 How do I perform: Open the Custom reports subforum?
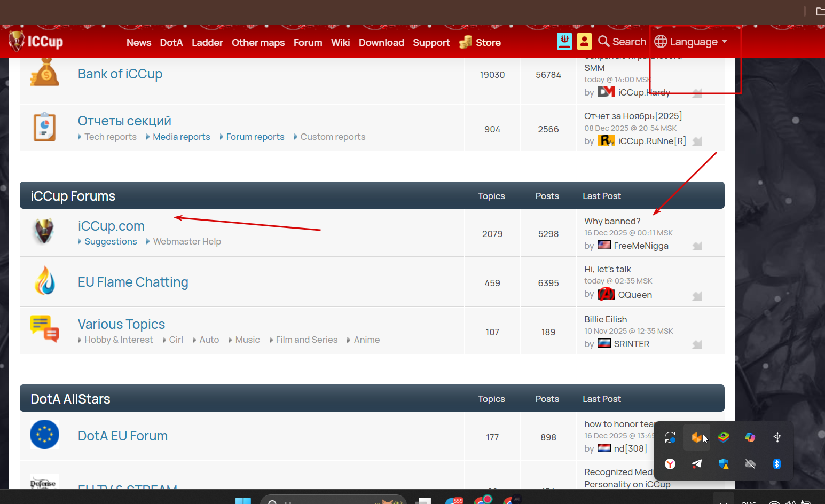coord(333,137)
